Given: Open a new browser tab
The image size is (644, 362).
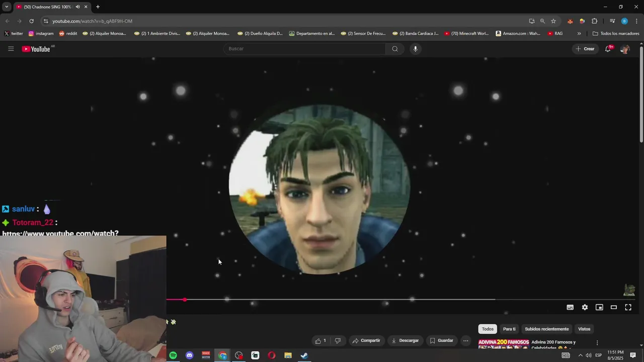Looking at the screenshot, I should pos(98,7).
